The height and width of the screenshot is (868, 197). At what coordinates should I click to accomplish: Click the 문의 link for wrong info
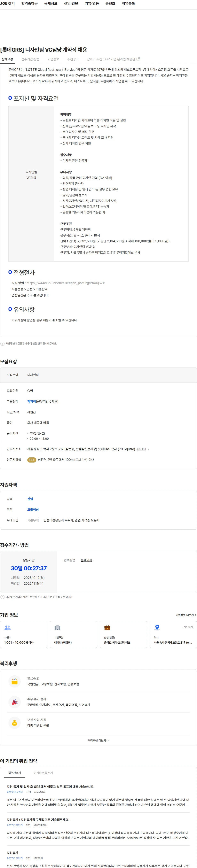click(x=45, y=343)
